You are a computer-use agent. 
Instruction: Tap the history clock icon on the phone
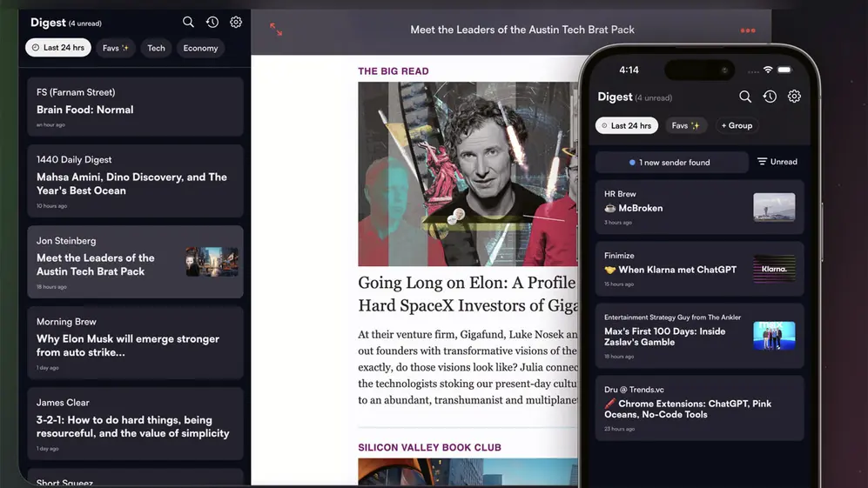(770, 97)
